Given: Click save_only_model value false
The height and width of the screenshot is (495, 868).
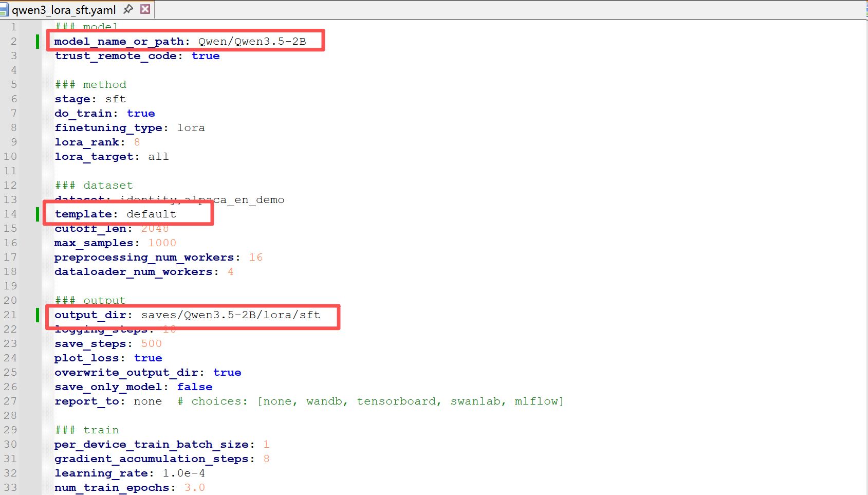Looking at the screenshot, I should pos(195,387).
